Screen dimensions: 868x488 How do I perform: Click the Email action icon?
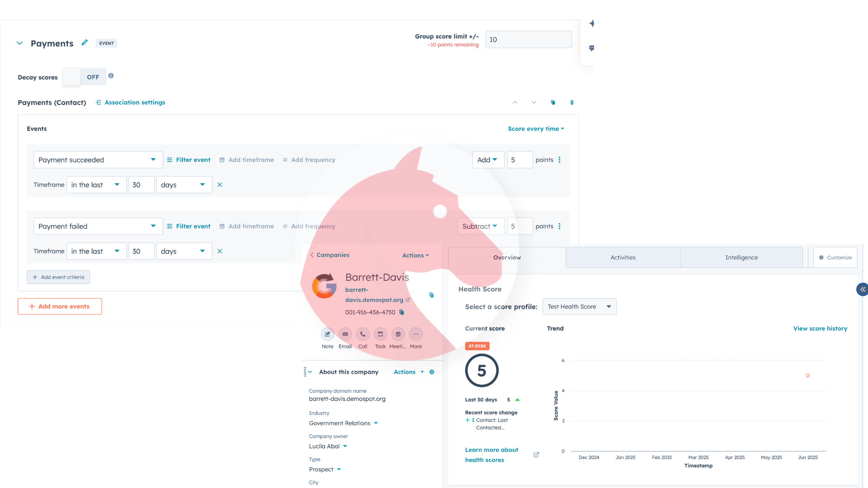coord(345,334)
